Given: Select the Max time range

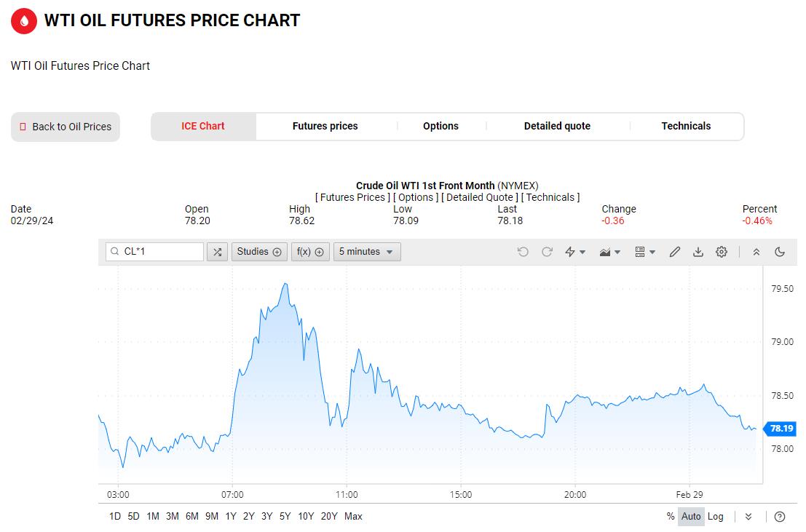Looking at the screenshot, I should (353, 517).
